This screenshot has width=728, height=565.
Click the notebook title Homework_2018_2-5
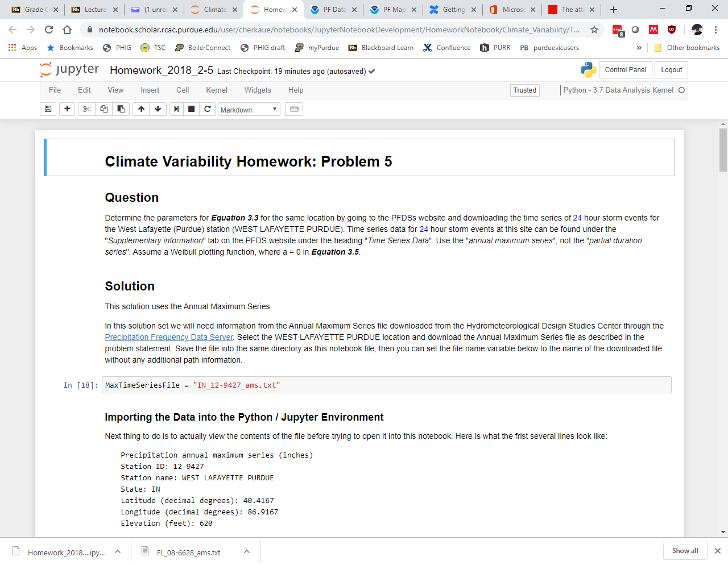click(162, 70)
